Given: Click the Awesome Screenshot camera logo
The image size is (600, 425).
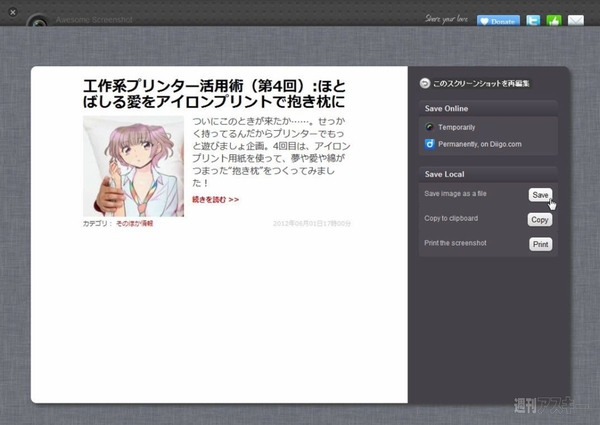Looking at the screenshot, I should (38, 21).
